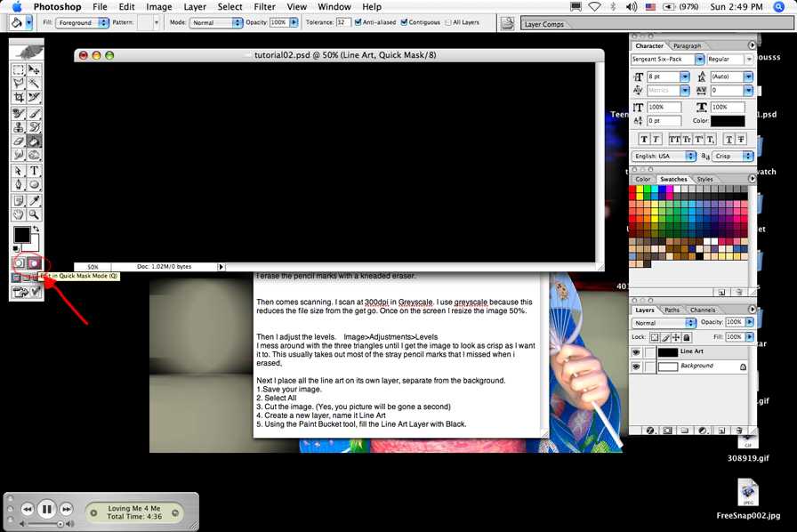
Task: Toggle the Anti-aliased checkbox
Action: tap(358, 22)
